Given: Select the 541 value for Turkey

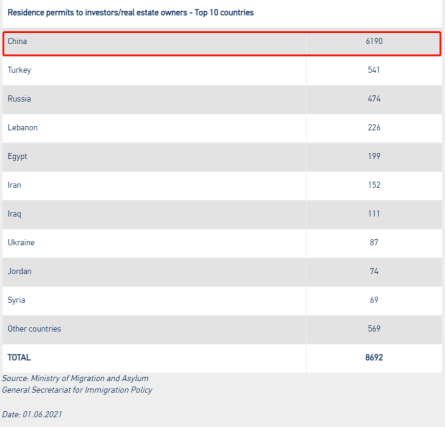Looking at the screenshot, I should [374, 70].
